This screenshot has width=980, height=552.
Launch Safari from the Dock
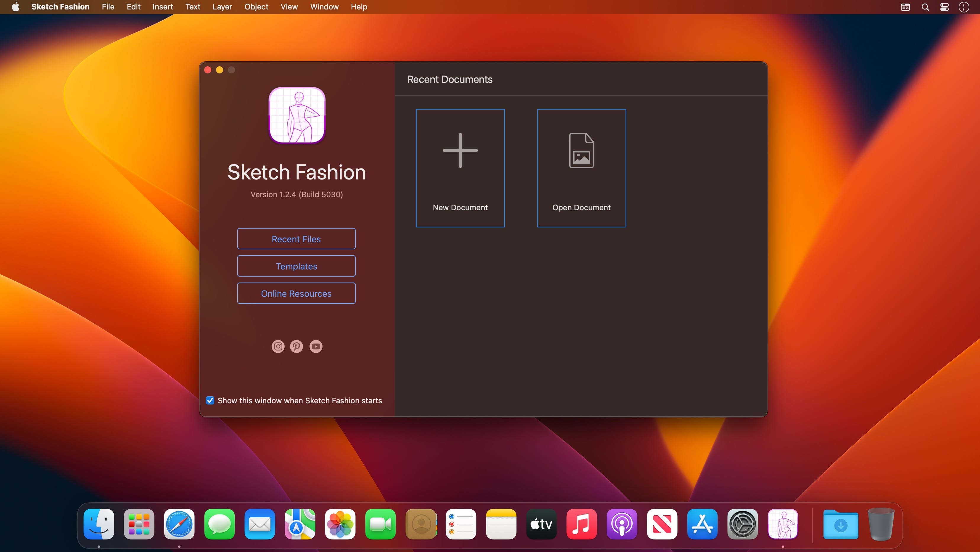click(x=179, y=524)
